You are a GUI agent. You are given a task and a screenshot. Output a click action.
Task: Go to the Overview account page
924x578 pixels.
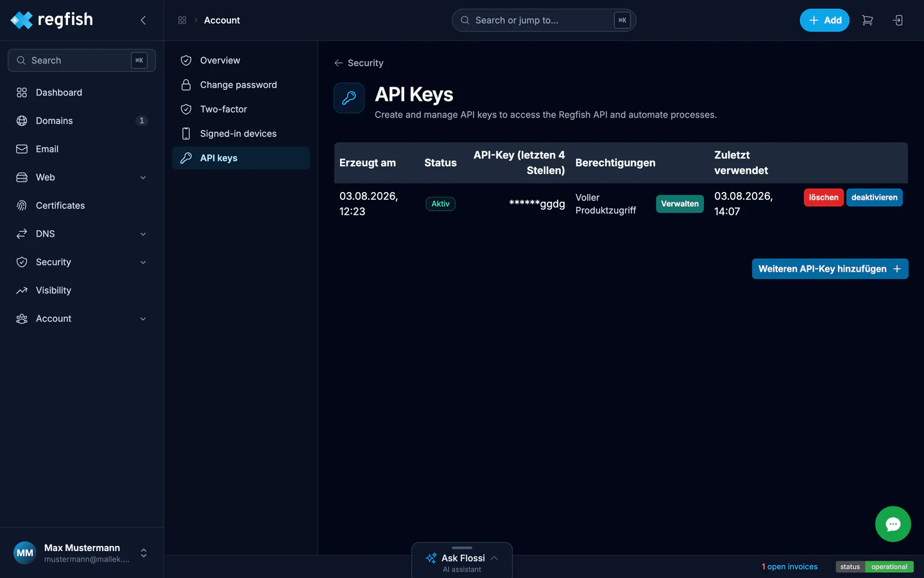pyautogui.click(x=241, y=60)
